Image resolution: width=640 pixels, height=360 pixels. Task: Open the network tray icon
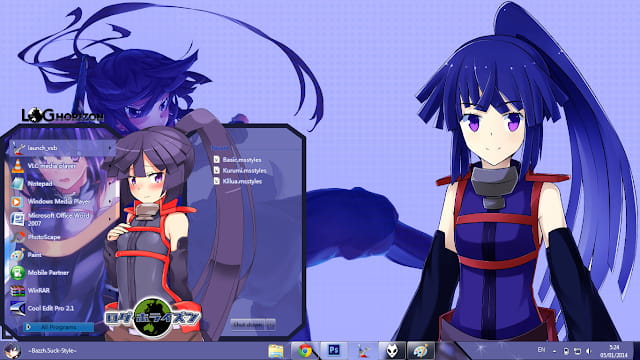577,351
